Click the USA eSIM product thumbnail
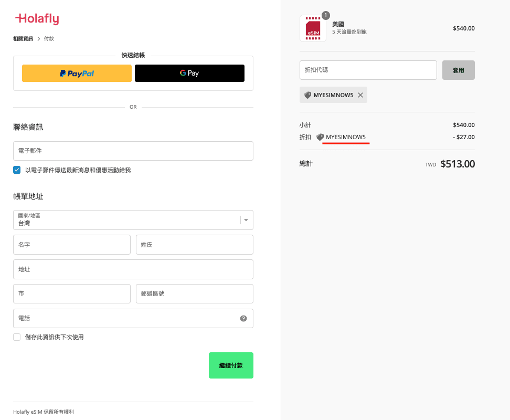This screenshot has width=510, height=420. [x=313, y=28]
